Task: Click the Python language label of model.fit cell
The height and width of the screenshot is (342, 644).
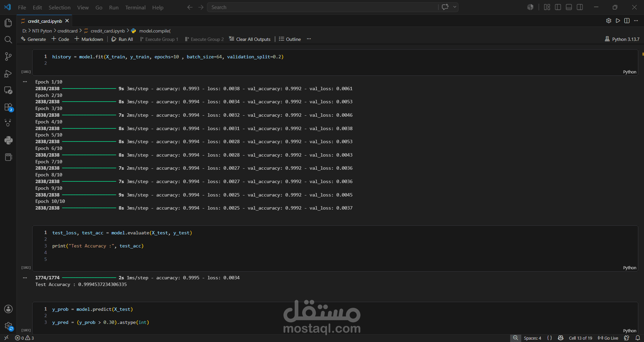Action: [630, 72]
